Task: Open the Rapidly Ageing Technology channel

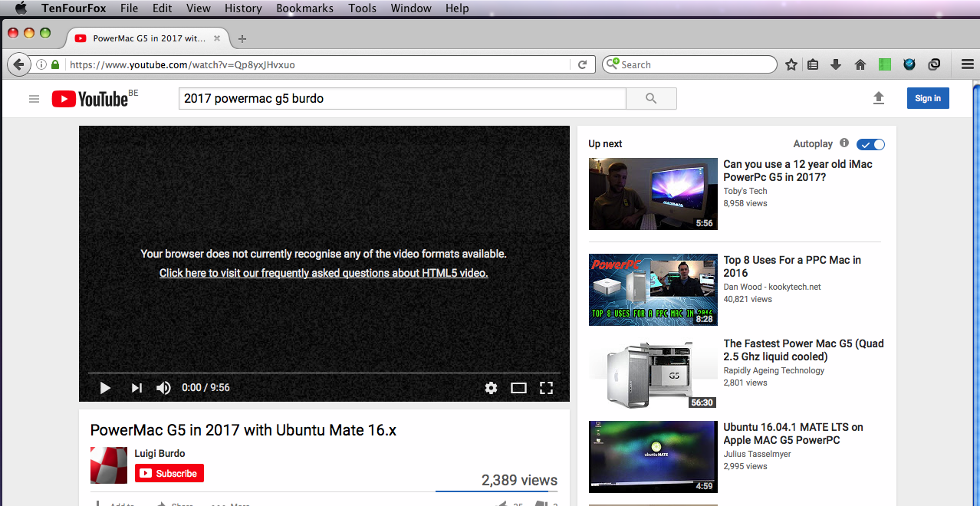Action: pos(774,370)
